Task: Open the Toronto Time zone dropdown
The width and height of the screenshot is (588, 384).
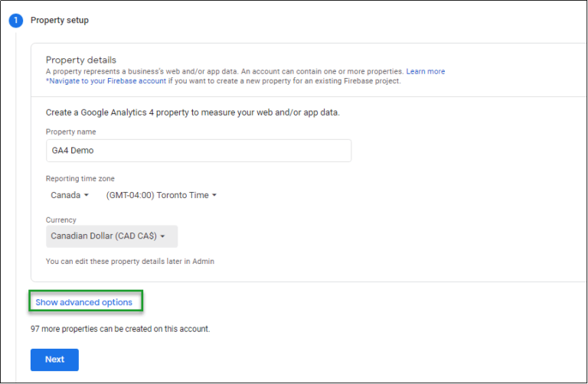Action: tap(162, 195)
